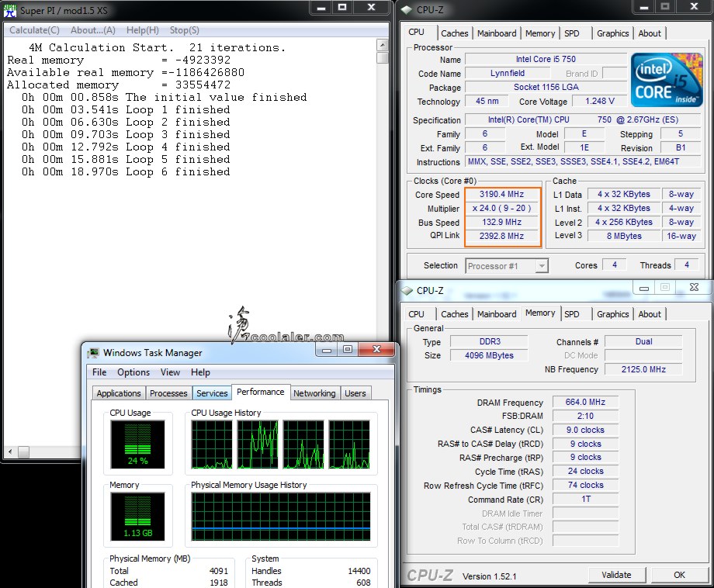Open Options menu in Task Manager
This screenshot has height=588, width=714.
(x=133, y=372)
